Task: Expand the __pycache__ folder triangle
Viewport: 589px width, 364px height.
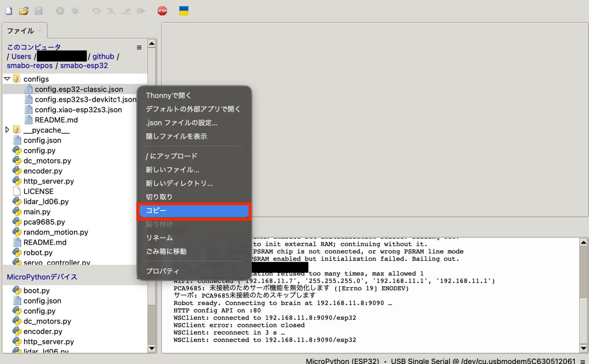Action: [7, 130]
